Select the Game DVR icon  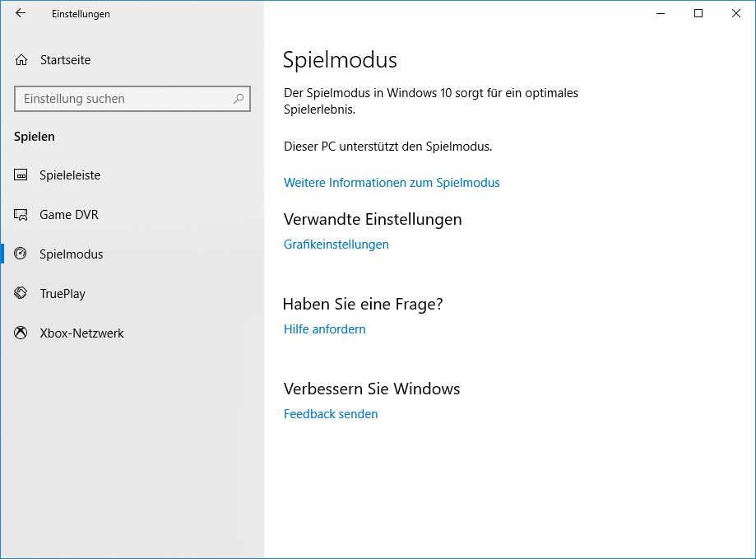pyautogui.click(x=21, y=215)
